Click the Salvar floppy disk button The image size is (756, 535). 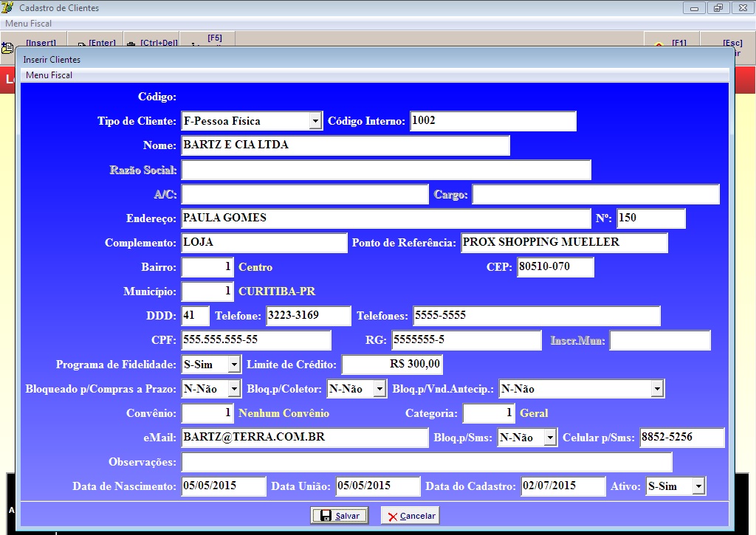(x=340, y=516)
